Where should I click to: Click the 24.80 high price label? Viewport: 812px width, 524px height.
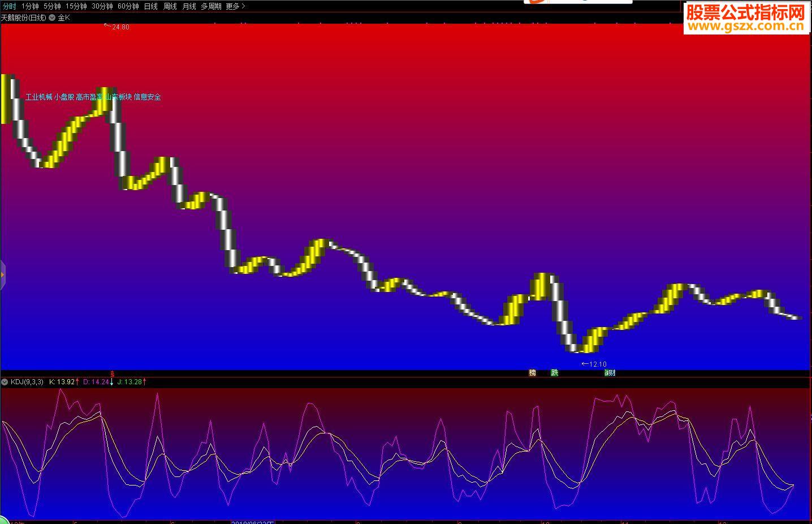point(120,27)
